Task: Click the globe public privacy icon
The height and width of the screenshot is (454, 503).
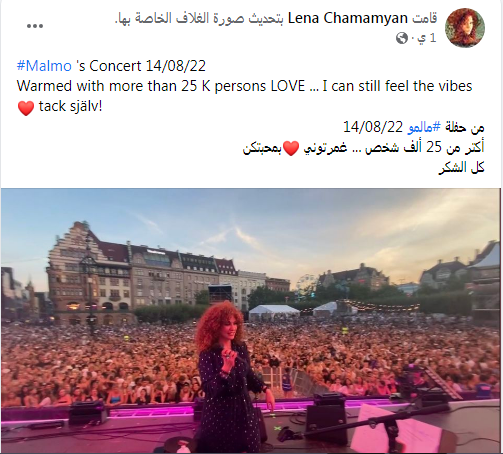Action: [x=402, y=38]
